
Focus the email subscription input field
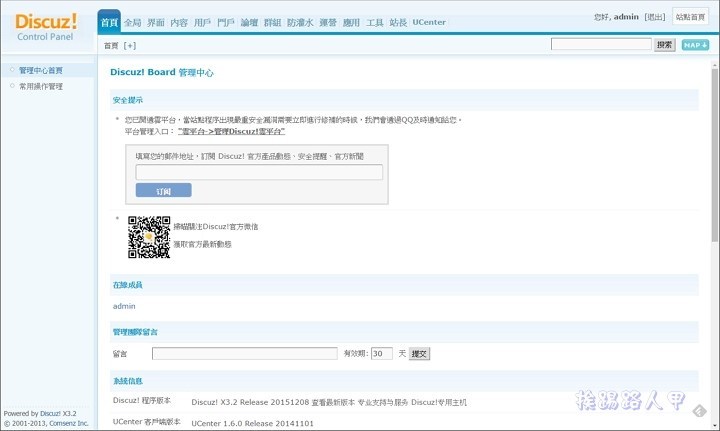pos(259,172)
